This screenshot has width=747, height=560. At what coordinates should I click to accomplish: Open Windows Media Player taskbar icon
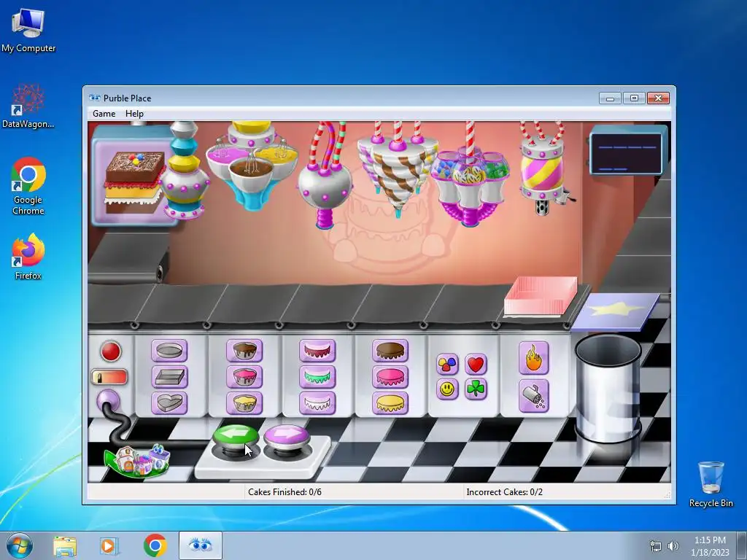coord(108,545)
